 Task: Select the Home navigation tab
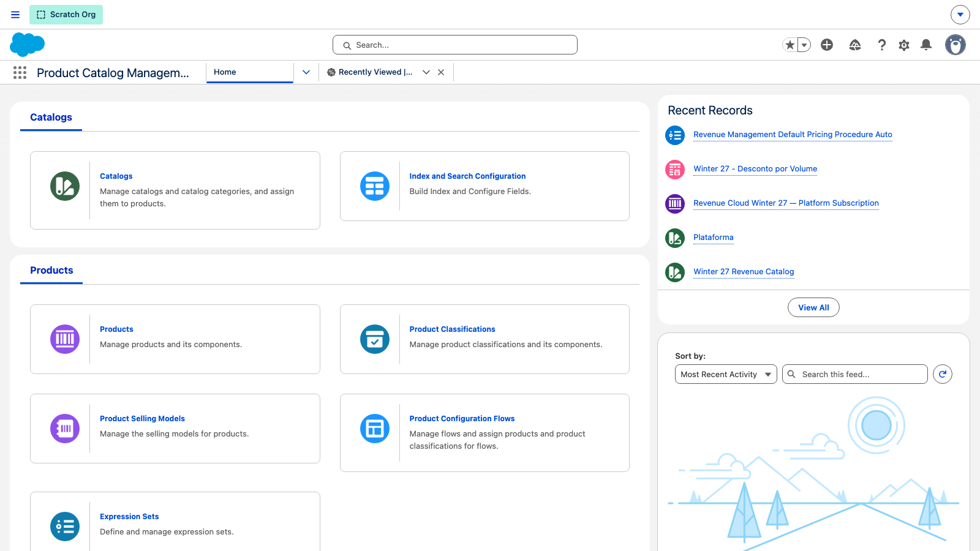coord(250,72)
